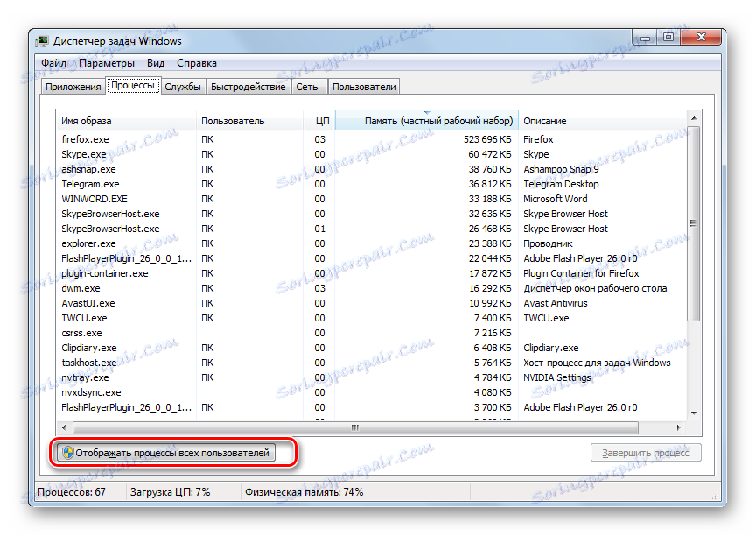Click the vertical scrollbar down arrow
Screen dimensions: 756x536
click(694, 413)
